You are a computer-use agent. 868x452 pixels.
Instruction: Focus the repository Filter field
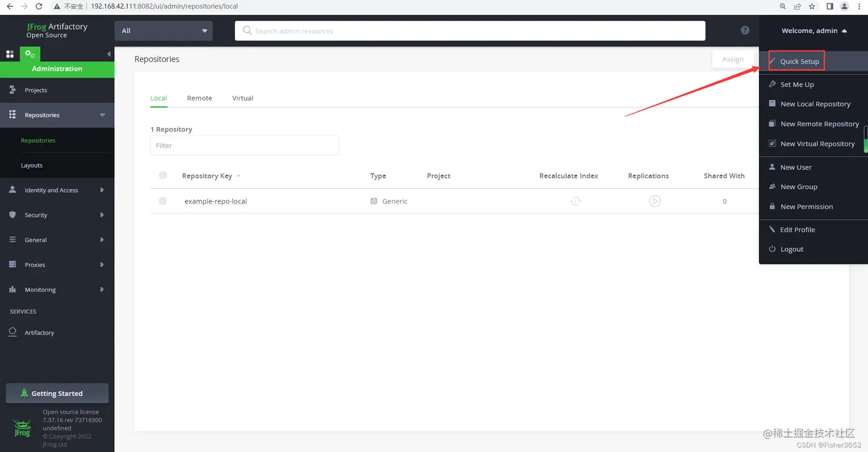coord(245,145)
